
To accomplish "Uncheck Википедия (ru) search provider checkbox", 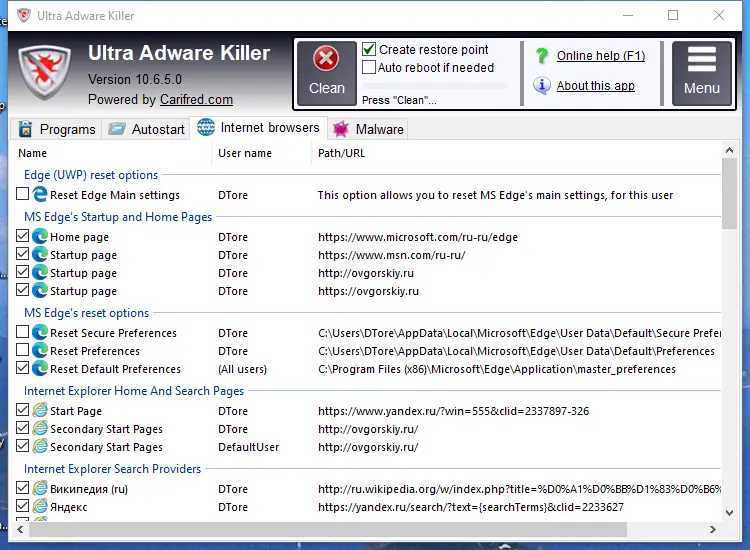I will [x=22, y=487].
